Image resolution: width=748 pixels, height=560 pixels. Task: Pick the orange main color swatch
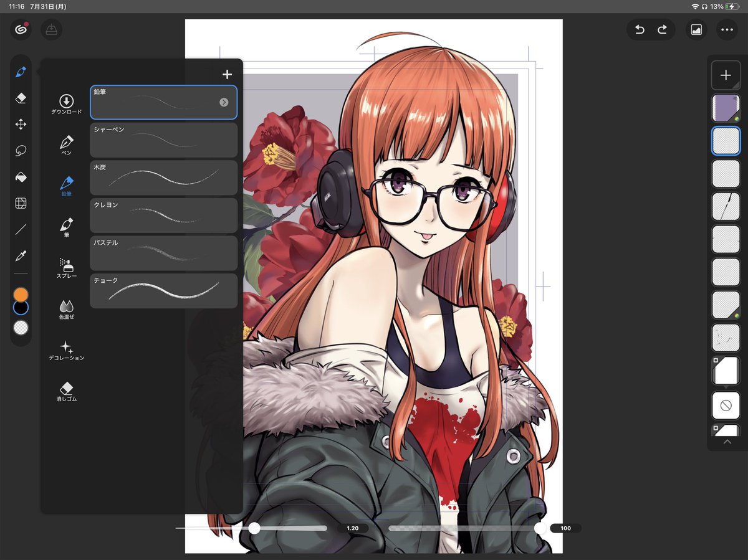click(x=21, y=295)
